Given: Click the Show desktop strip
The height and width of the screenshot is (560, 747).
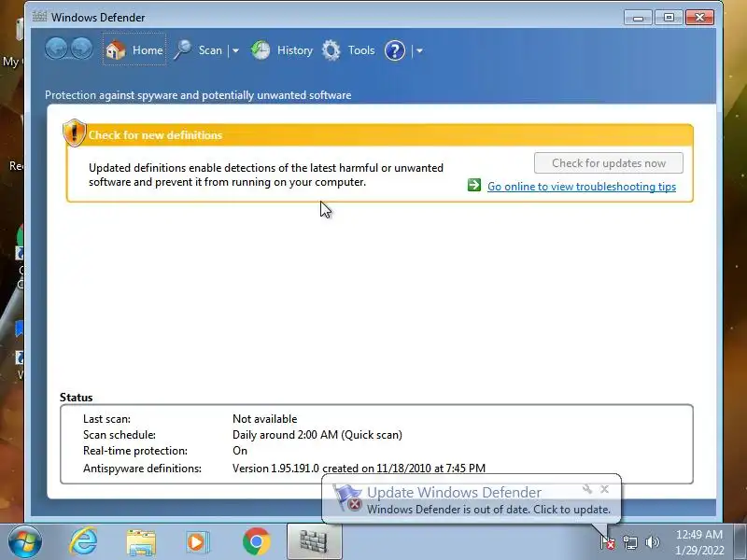Looking at the screenshot, I should point(740,542).
